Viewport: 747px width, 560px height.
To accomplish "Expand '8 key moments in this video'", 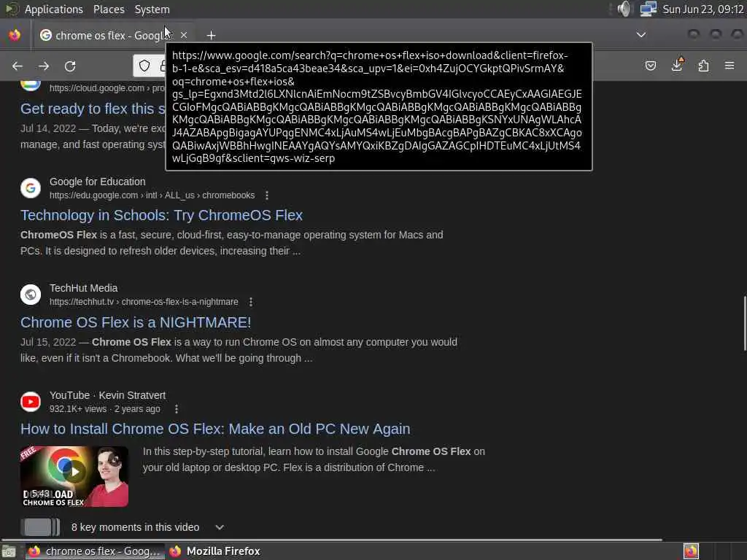I will [x=219, y=527].
